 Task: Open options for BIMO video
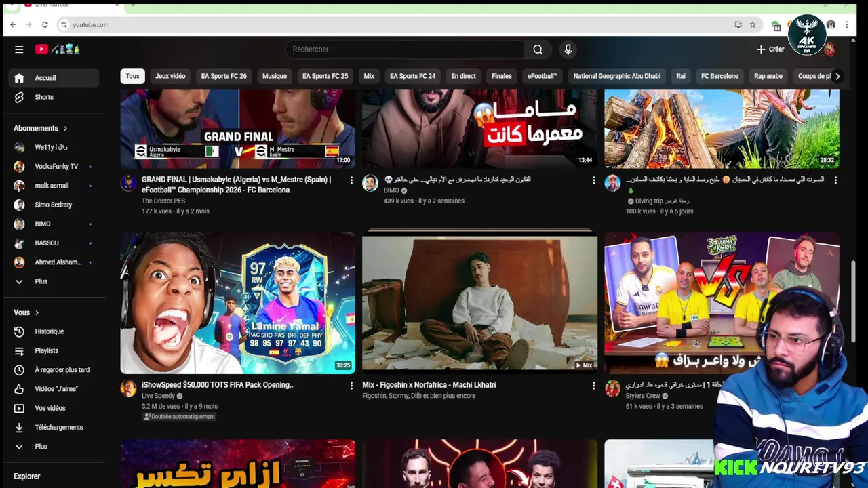tap(593, 180)
